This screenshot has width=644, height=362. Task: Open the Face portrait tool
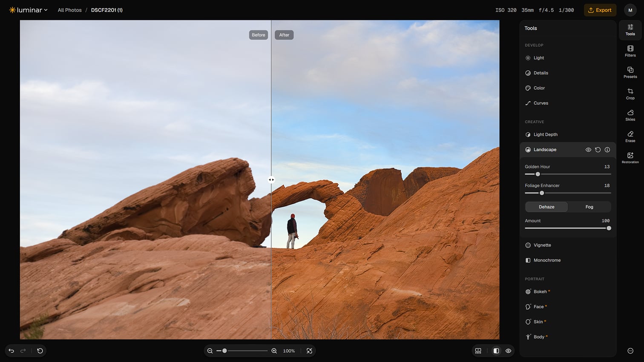(568, 307)
